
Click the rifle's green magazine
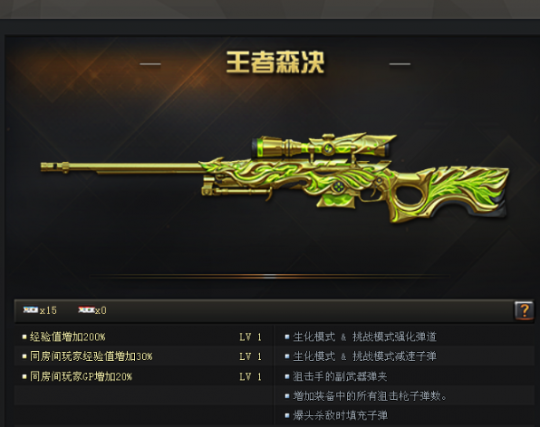click(336, 200)
